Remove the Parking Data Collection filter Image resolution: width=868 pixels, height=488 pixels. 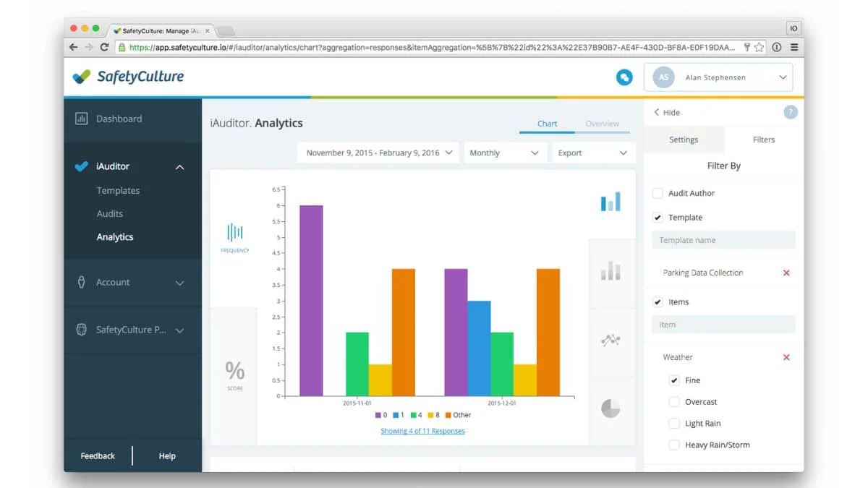pos(786,273)
